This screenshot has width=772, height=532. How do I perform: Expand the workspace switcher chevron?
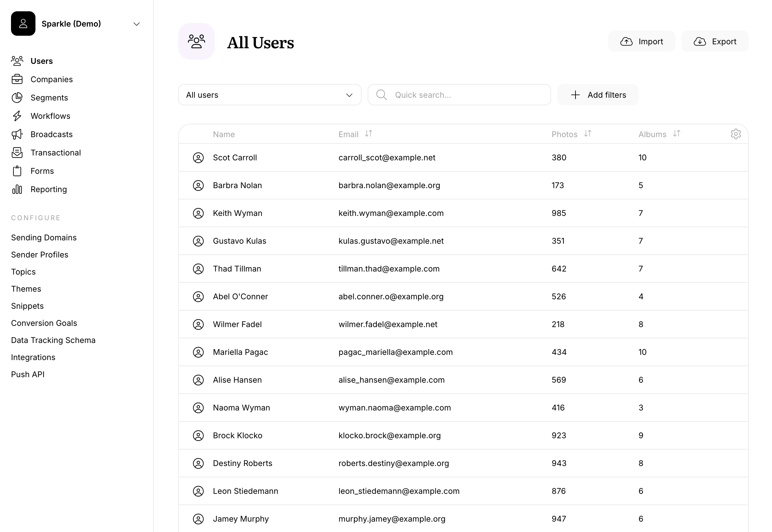136,24
